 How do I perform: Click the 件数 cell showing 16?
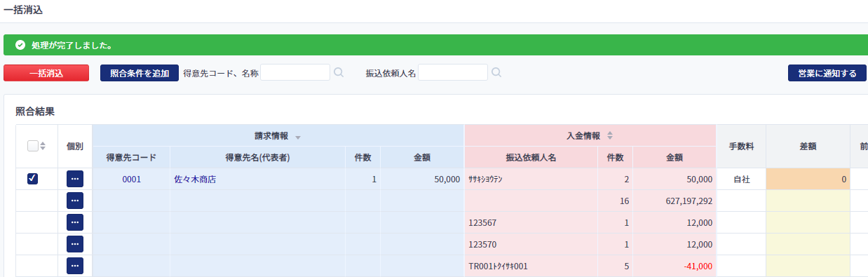[616, 201]
